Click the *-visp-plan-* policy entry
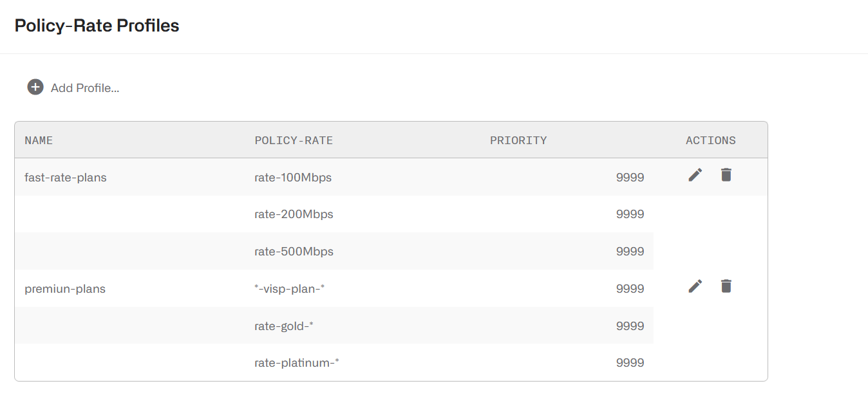The image size is (868, 415). click(290, 288)
